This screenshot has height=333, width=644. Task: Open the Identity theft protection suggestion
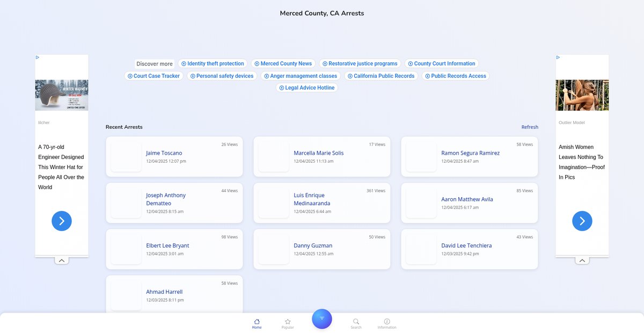tap(213, 63)
